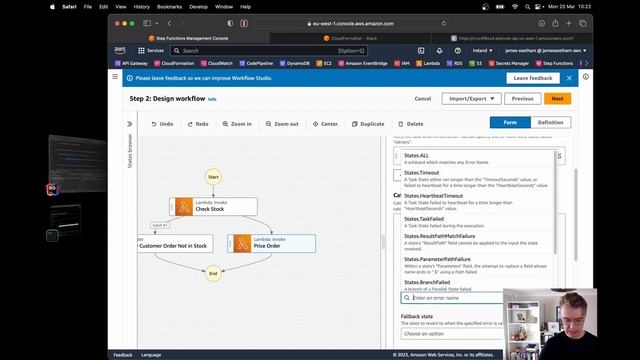Open the Bookmarks menu
640x360 pixels.
coord(169,7)
